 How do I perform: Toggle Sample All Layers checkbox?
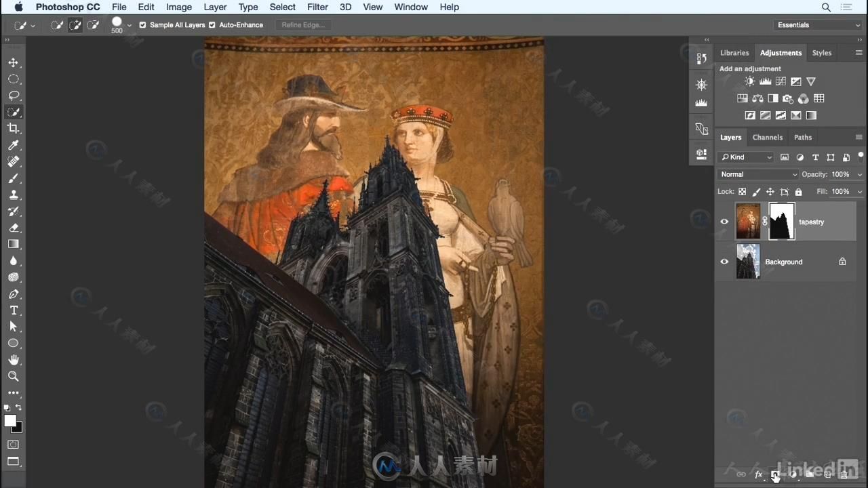(x=142, y=25)
